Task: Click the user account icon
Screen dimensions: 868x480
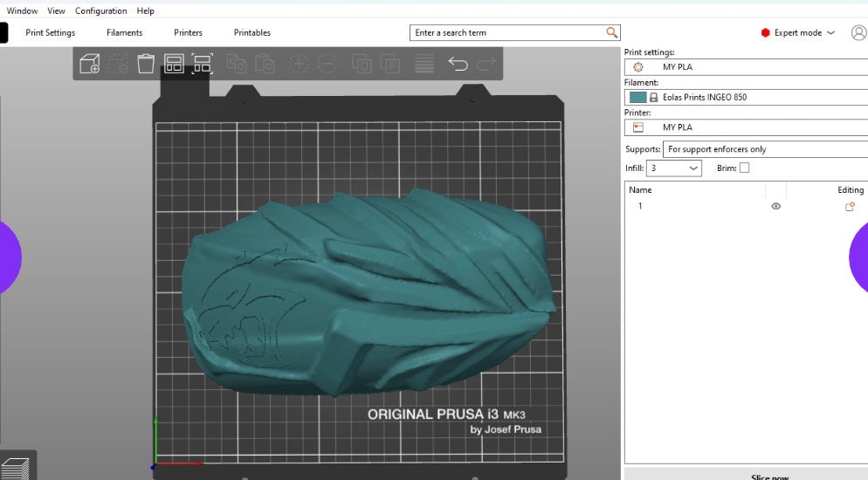Action: click(858, 32)
